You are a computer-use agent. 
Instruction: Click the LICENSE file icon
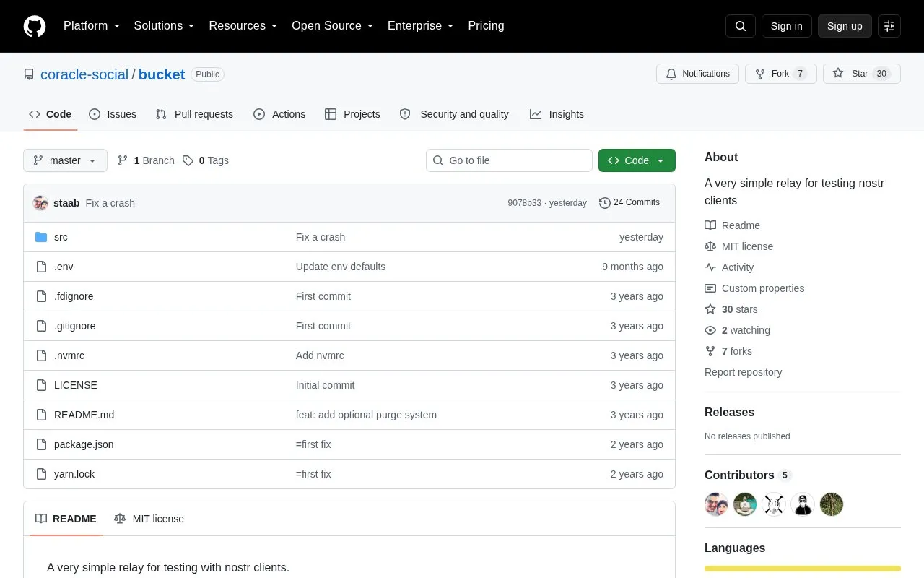[x=41, y=385]
